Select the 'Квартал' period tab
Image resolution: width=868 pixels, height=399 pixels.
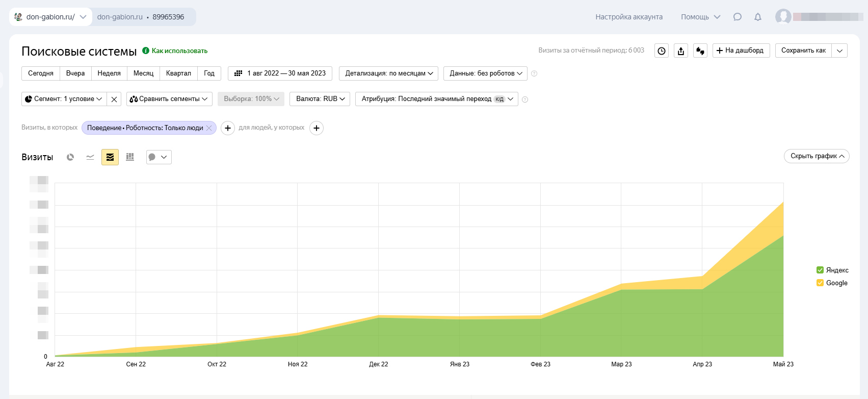point(178,73)
